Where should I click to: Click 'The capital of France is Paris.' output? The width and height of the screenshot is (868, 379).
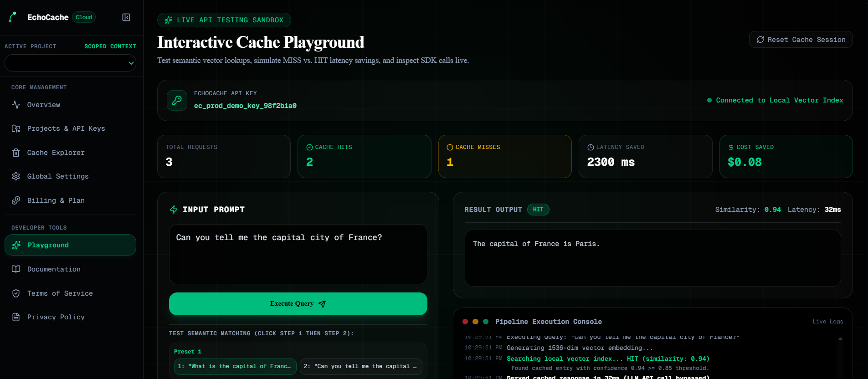536,244
